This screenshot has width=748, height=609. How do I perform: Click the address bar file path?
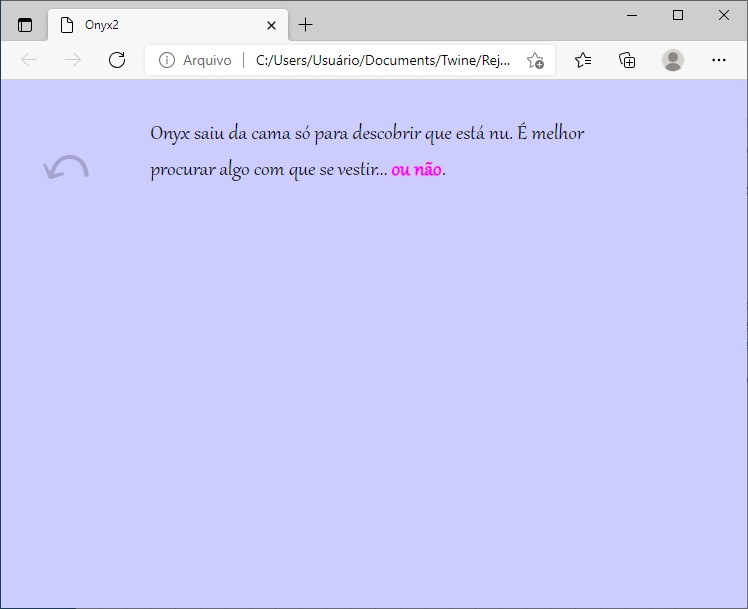[383, 60]
